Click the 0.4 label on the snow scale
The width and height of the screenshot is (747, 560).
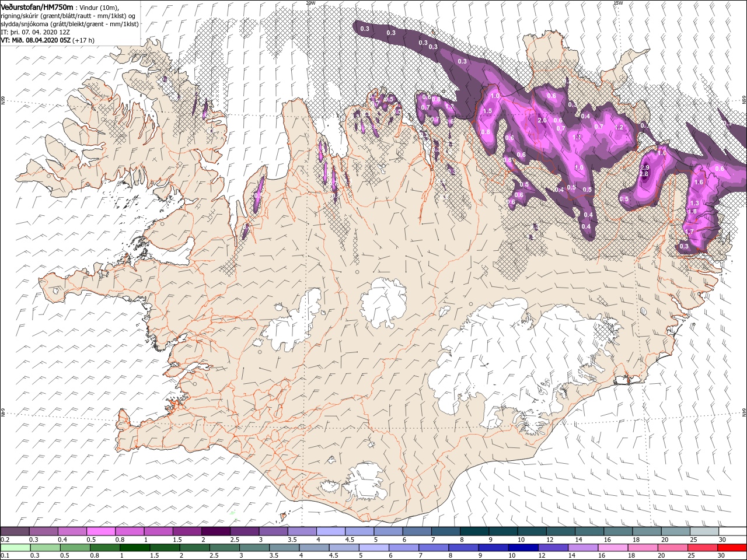click(x=62, y=540)
